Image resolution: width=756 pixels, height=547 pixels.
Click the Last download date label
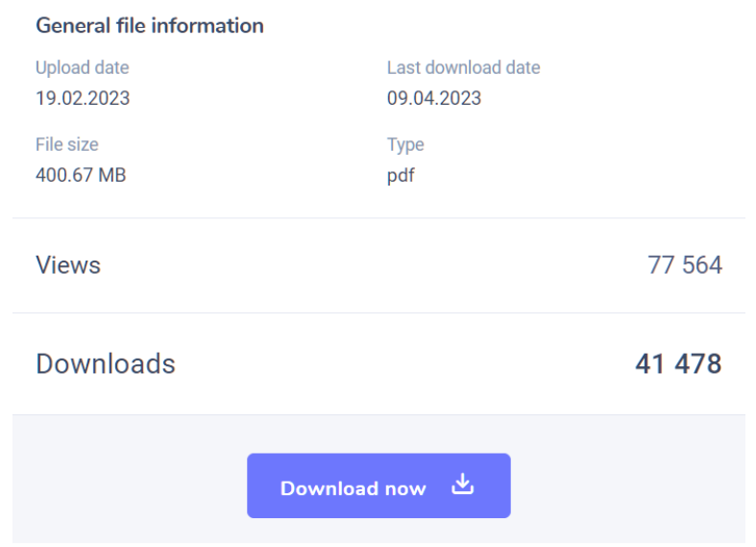tap(463, 68)
